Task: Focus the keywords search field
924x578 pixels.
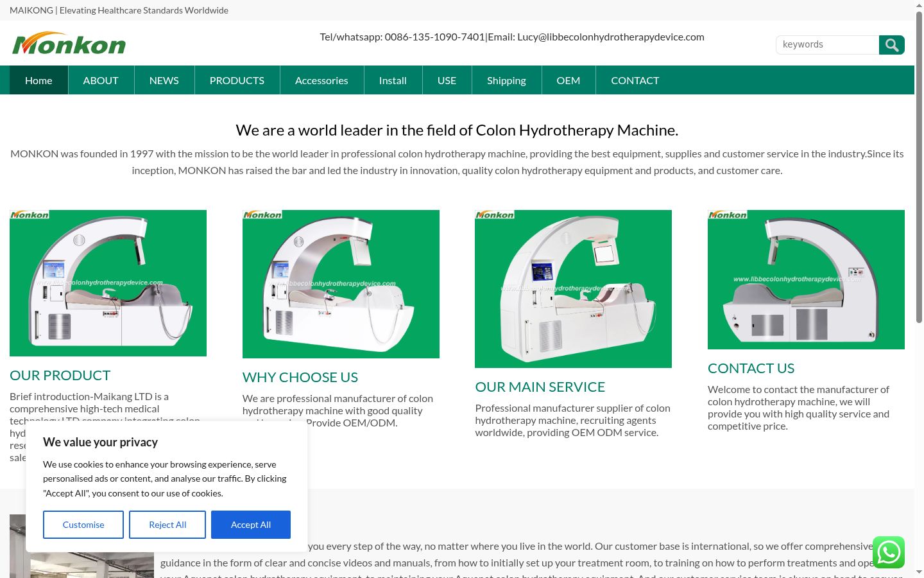Action: (x=827, y=45)
